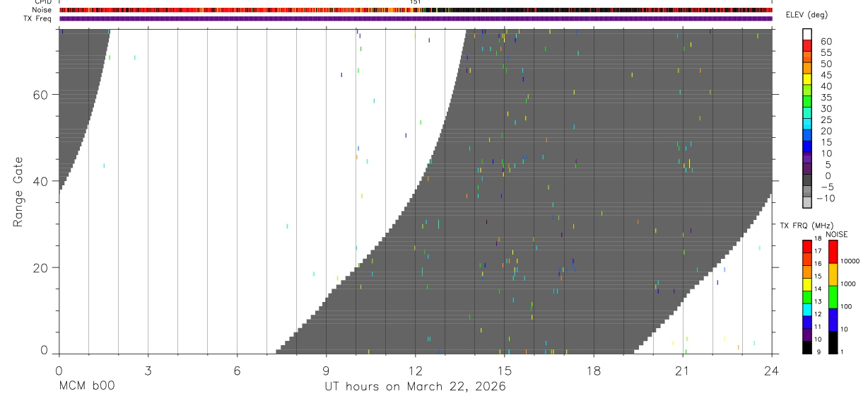Click the purple TX Freq strip

point(415,18)
